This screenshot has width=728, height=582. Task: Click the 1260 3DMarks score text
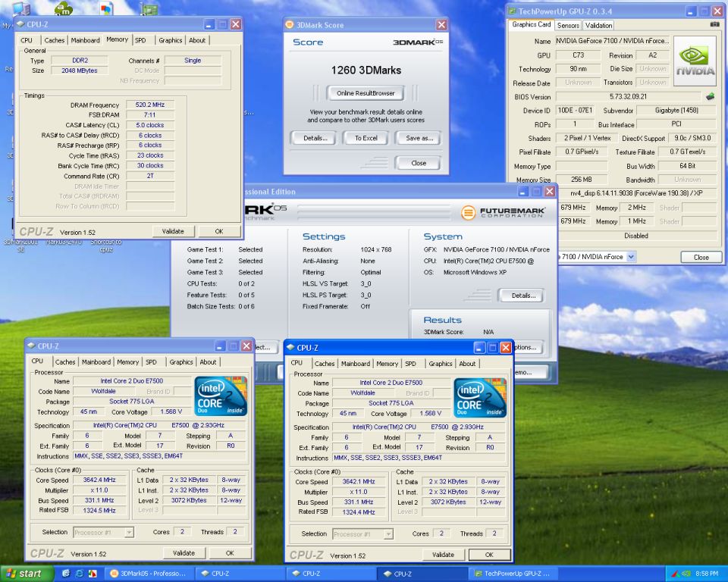pos(366,70)
